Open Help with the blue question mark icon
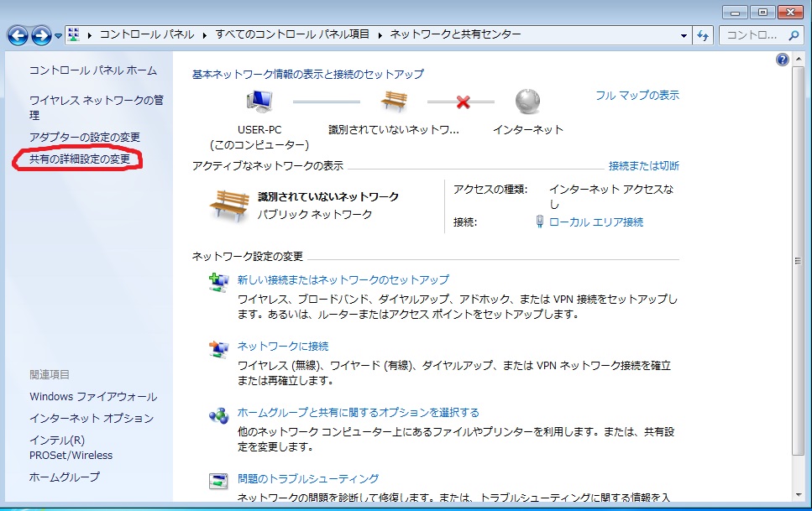Screen dimensions: 812x511 click(782, 59)
